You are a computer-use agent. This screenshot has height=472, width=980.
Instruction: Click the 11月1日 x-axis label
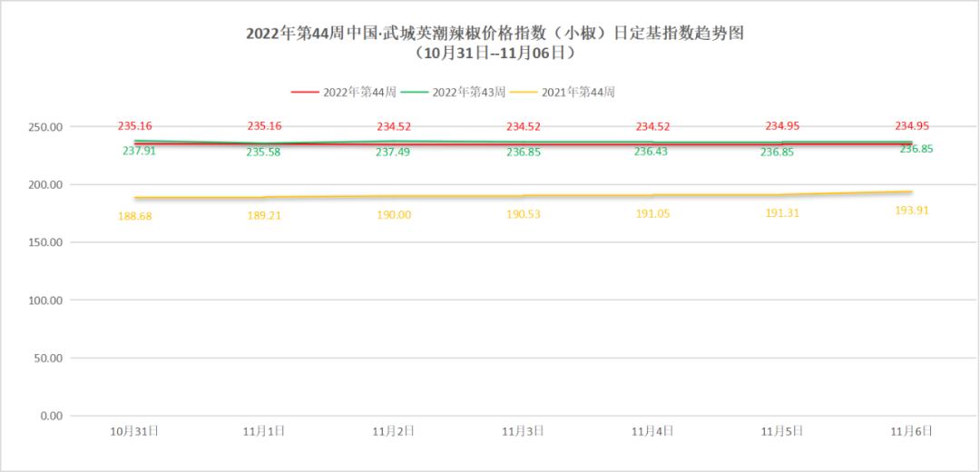(x=264, y=431)
